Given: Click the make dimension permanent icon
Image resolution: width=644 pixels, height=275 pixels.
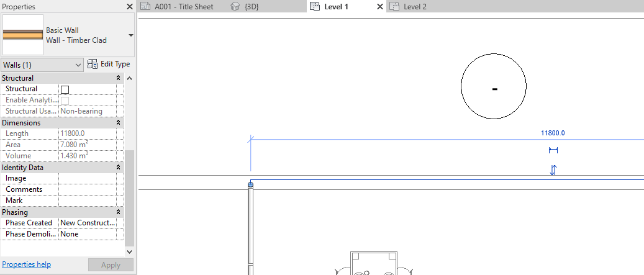Looking at the screenshot, I should [553, 150].
